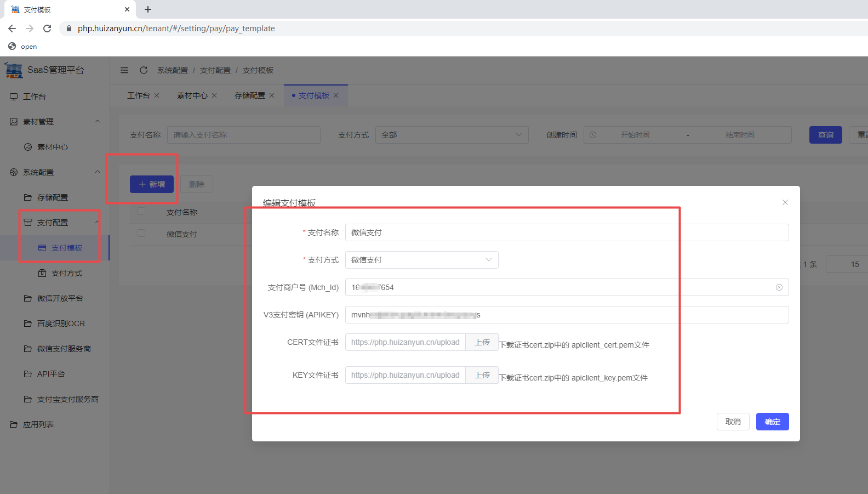Click the 开始时间 date field

pos(635,135)
